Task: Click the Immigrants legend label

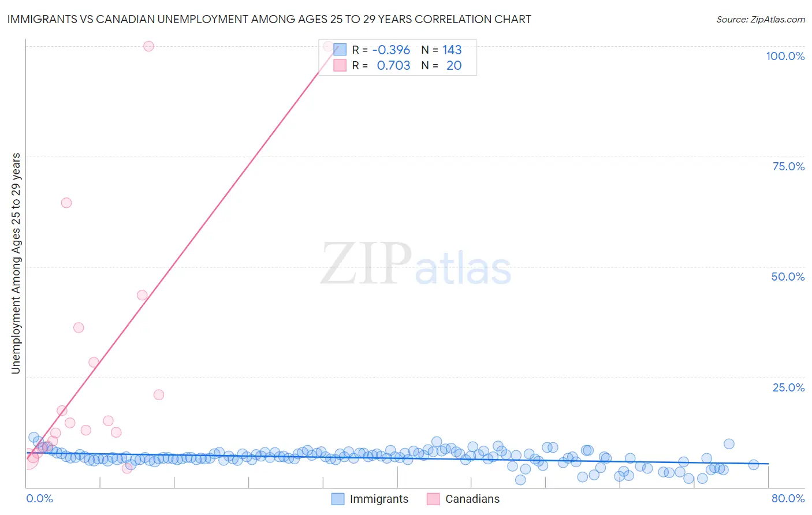Action: tap(379, 499)
